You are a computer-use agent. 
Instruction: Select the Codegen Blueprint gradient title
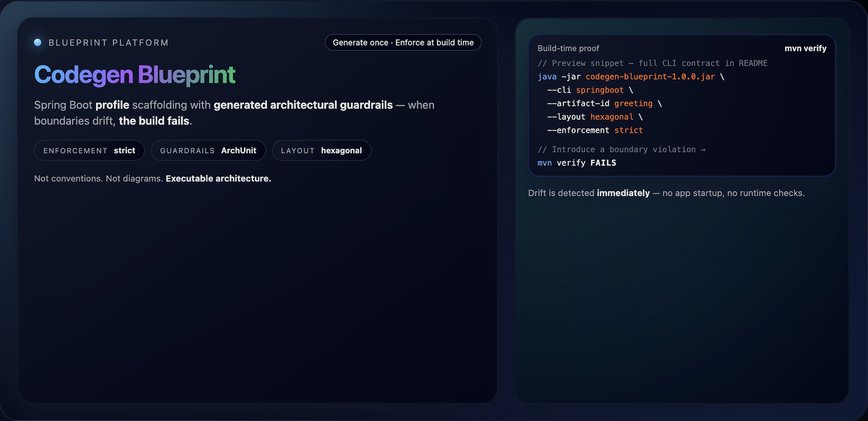pyautogui.click(x=135, y=75)
